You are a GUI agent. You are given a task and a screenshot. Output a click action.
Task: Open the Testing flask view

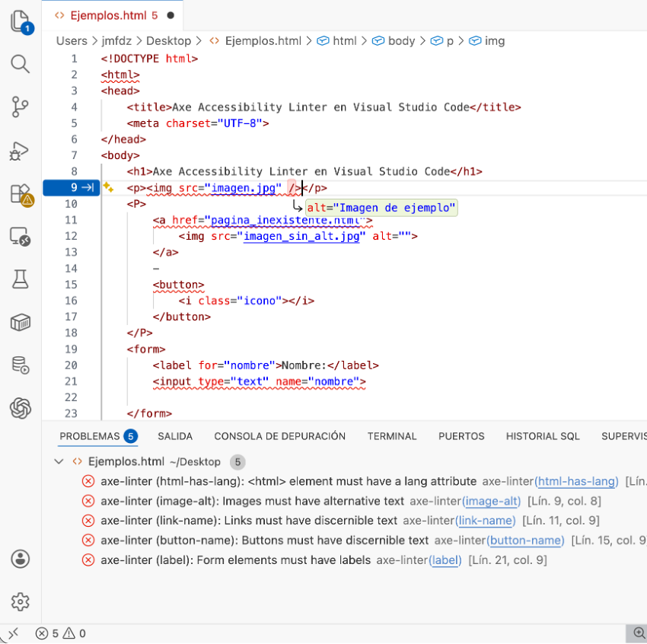20,279
